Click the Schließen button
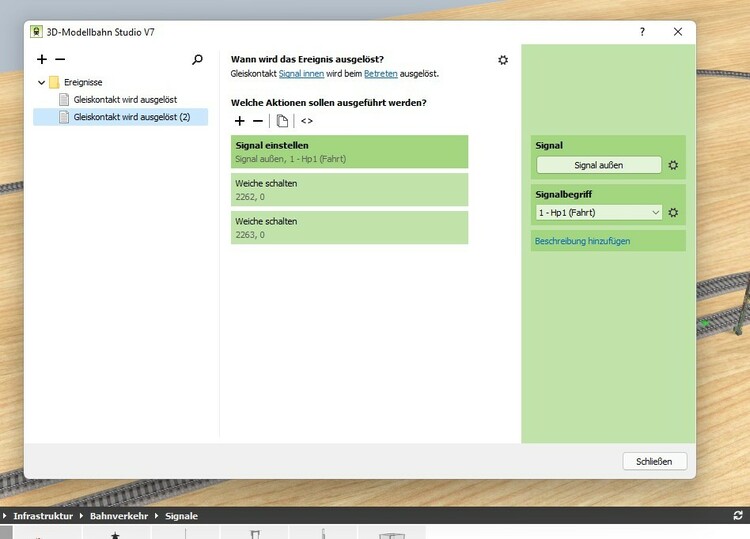Image resolution: width=750 pixels, height=539 pixels. coord(654,462)
